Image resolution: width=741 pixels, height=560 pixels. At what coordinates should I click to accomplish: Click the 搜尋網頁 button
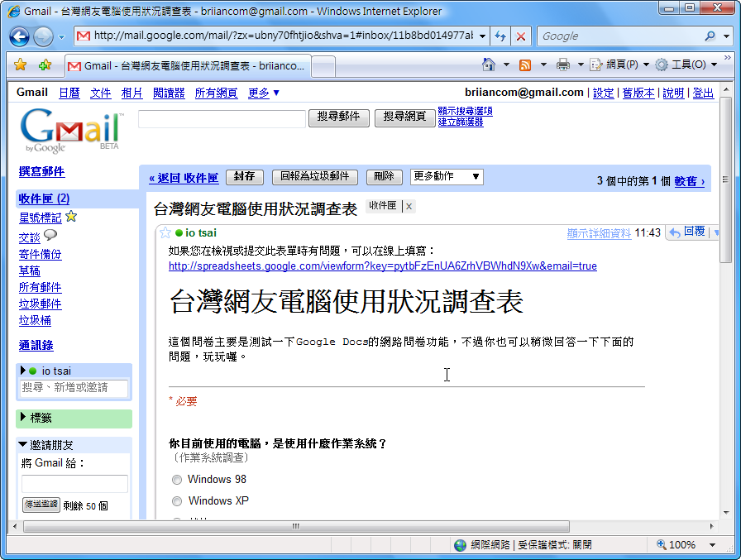pyautogui.click(x=404, y=117)
